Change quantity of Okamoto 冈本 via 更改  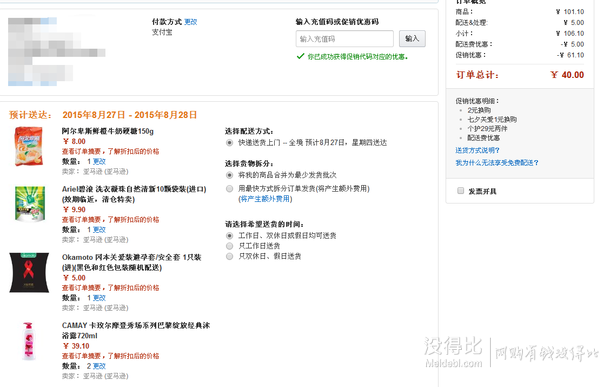99,298
